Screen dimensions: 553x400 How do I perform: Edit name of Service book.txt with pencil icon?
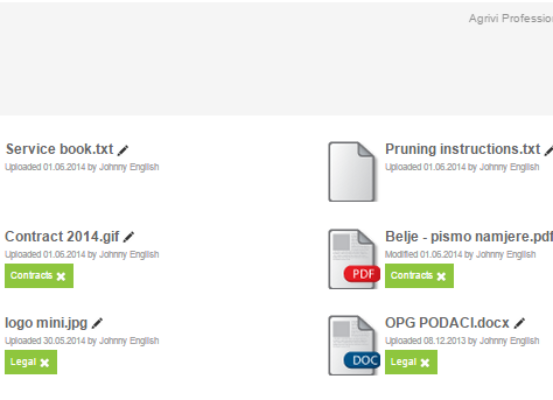tap(123, 151)
